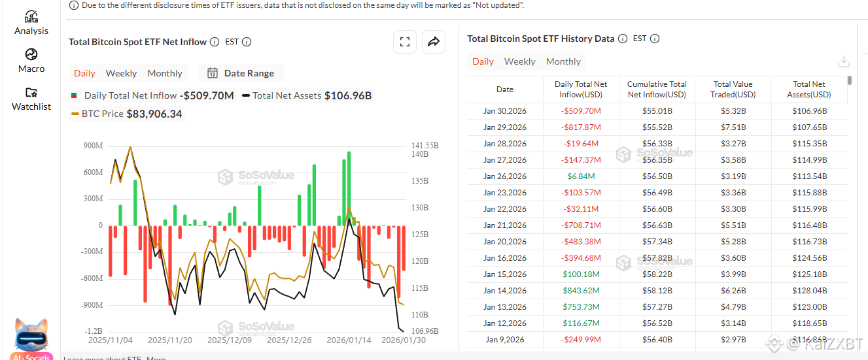Viewport: 868px width, 360px height.
Task: Select Monthly tab in History Data table
Action: pyautogui.click(x=563, y=61)
